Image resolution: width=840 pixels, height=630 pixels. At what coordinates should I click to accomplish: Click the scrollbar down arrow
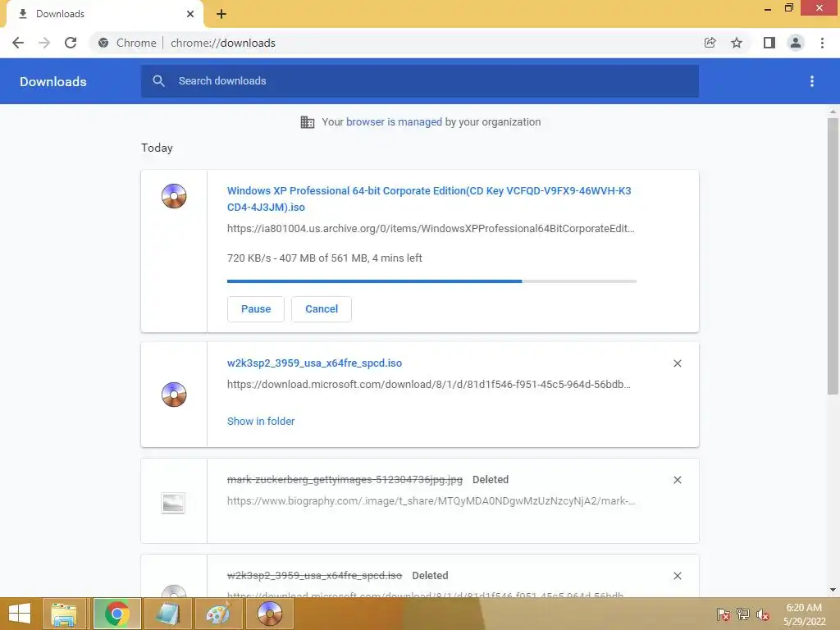pyautogui.click(x=833, y=590)
